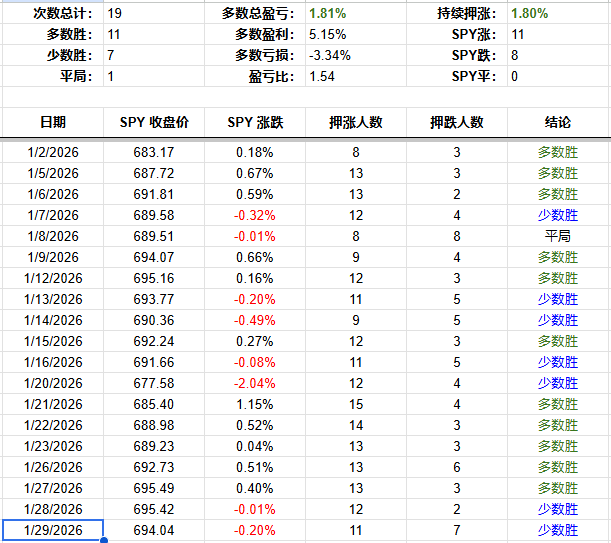Click the -0.49% change cell

[x=254, y=320]
